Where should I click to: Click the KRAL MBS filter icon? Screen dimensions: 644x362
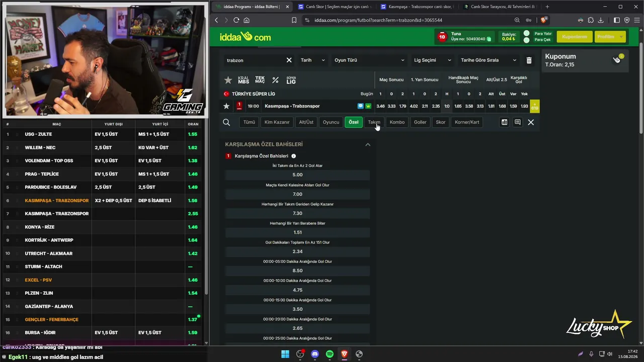[x=244, y=80]
